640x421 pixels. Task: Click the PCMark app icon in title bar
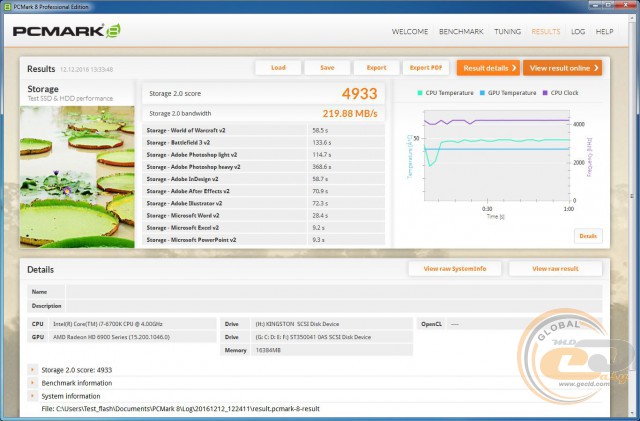[8, 6]
